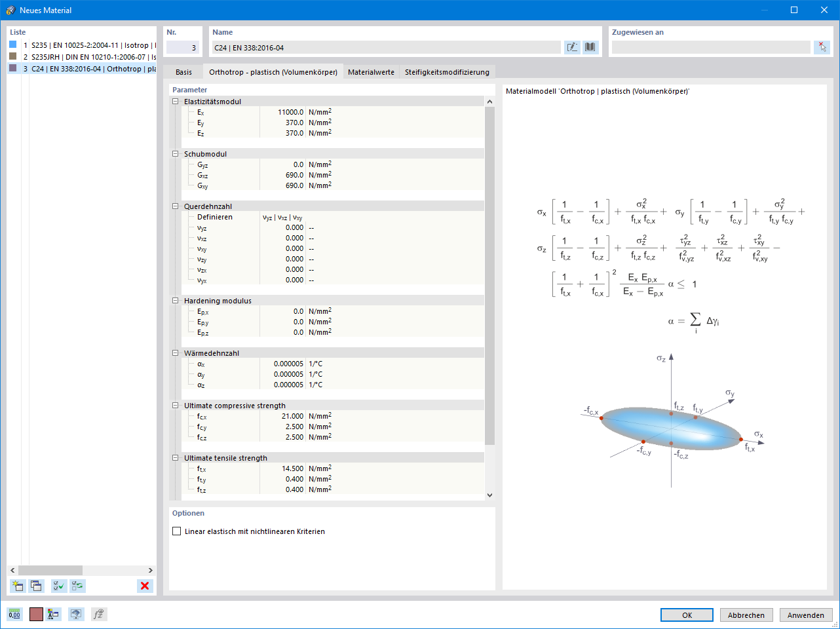Click the Anwenden button
840x629 pixels.
(806, 615)
